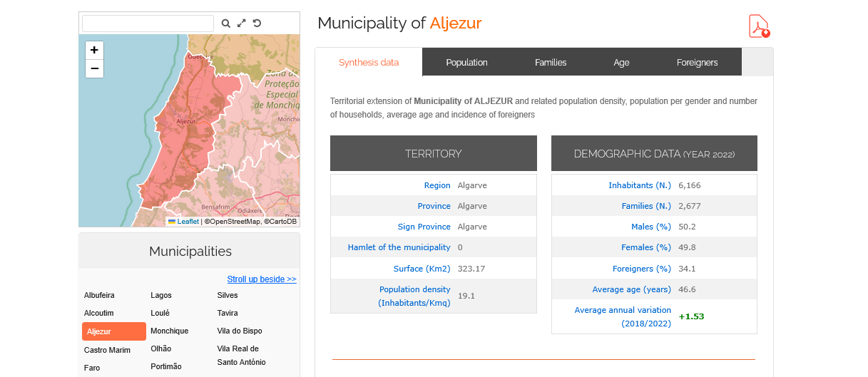Select Alcoutim municipality
Viewport: 868px width, 377px height.
pyautogui.click(x=99, y=313)
